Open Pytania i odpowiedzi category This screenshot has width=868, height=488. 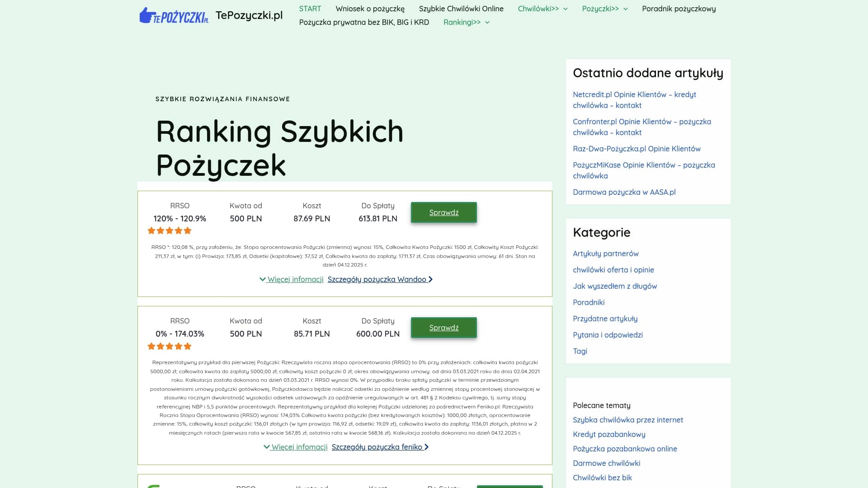608,335
